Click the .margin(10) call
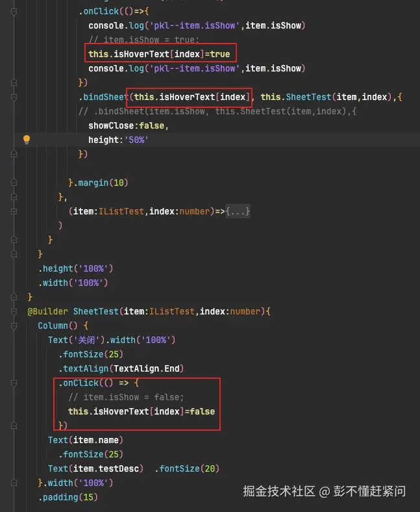This screenshot has width=420, height=512. [101, 183]
